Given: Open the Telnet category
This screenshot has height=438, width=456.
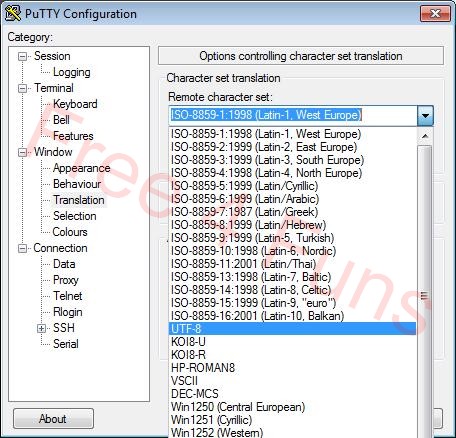Looking at the screenshot, I should pyautogui.click(x=68, y=296).
